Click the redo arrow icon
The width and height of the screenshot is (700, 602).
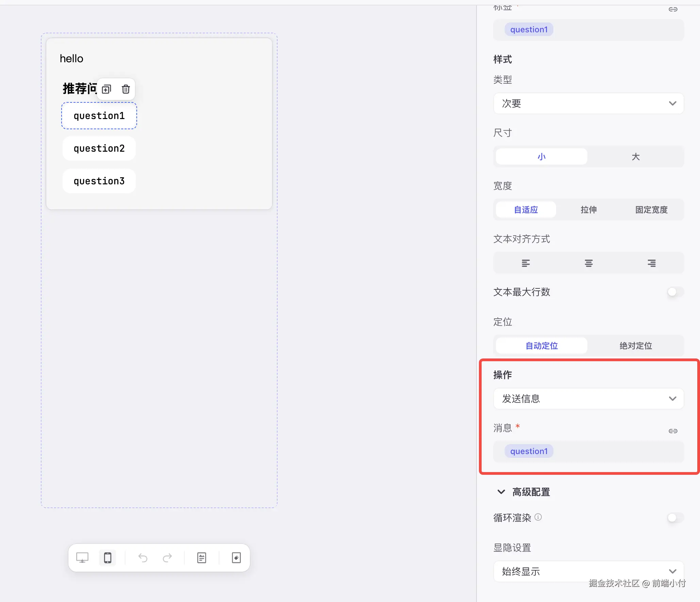[x=167, y=558]
